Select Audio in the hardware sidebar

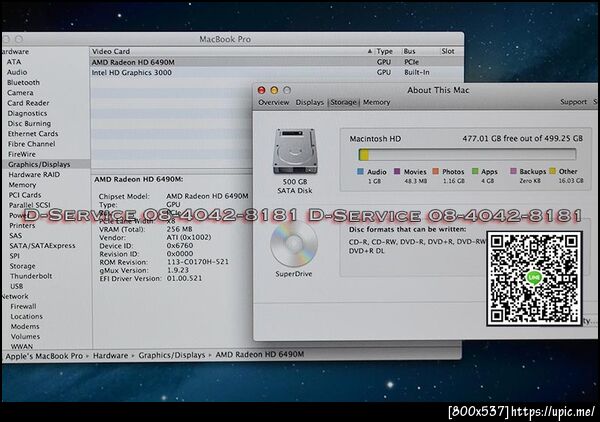click(17, 72)
